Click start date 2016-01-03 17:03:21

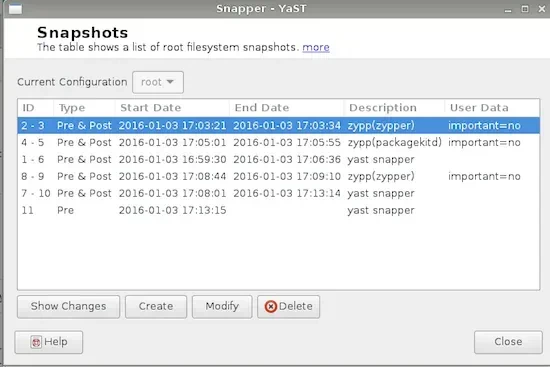click(x=172, y=126)
